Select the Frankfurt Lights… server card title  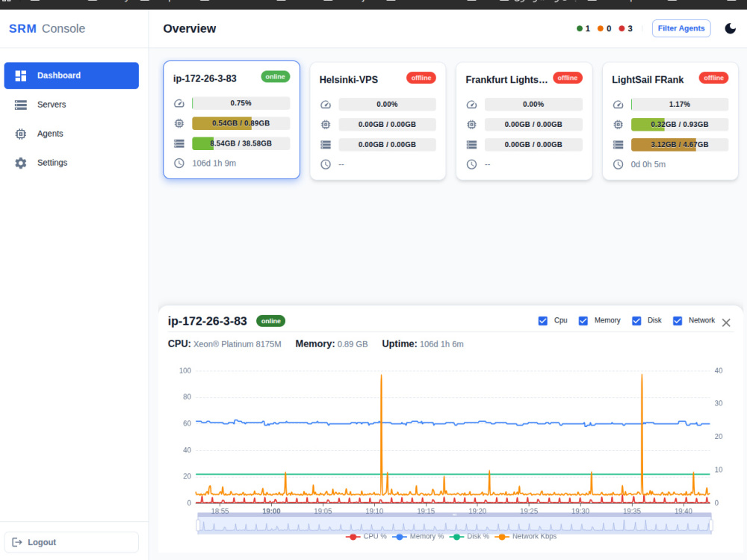[x=506, y=80]
